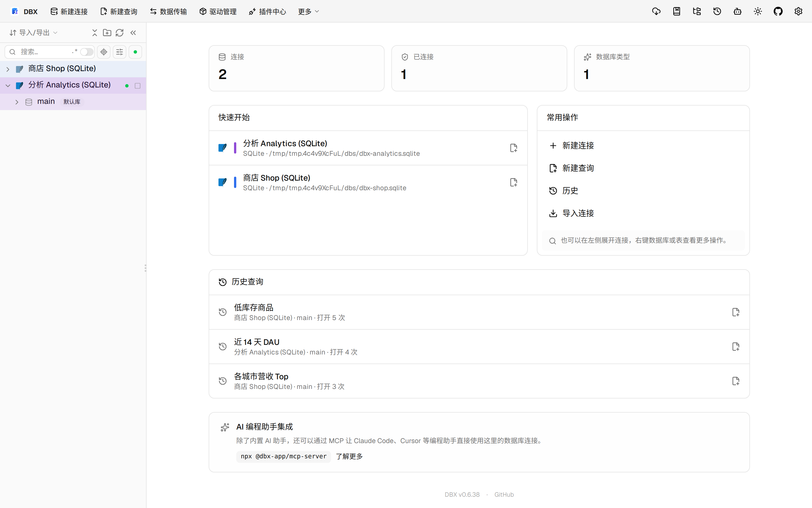Open the GitHub icon in top bar

click(778, 11)
